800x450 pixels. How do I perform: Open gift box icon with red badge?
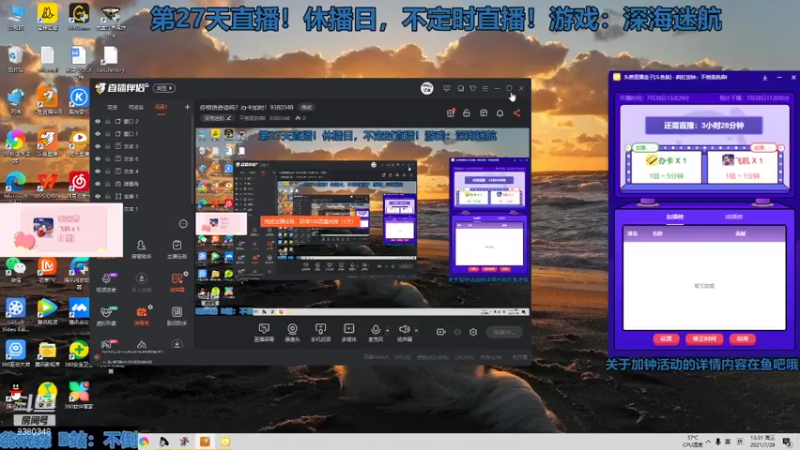(451, 113)
